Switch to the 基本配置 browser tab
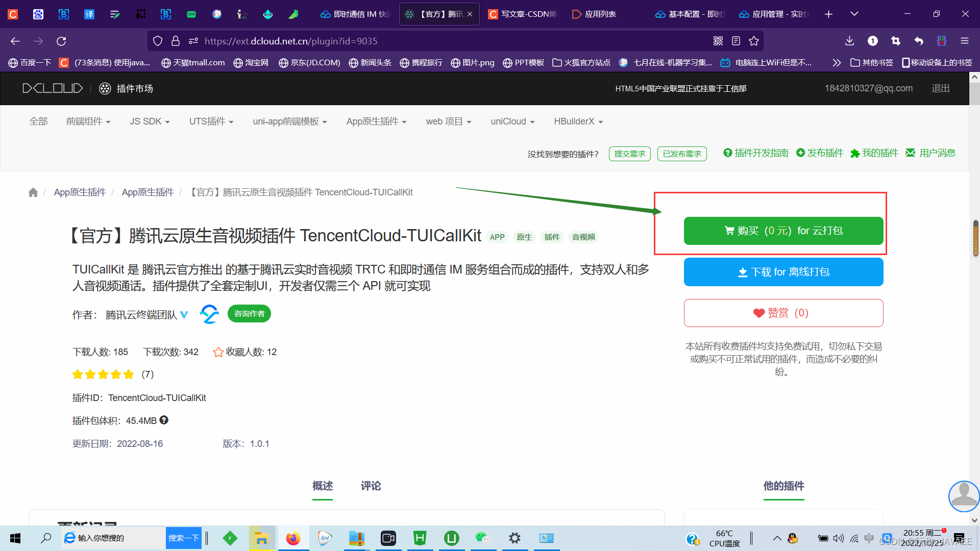Screen dimensions: 980x551 coord(690,14)
